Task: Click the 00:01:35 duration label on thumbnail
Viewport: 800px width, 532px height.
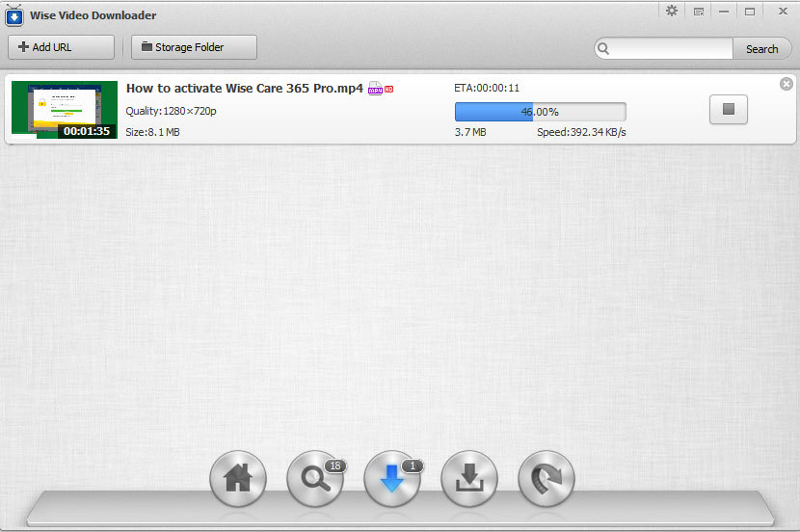Action: click(87, 131)
